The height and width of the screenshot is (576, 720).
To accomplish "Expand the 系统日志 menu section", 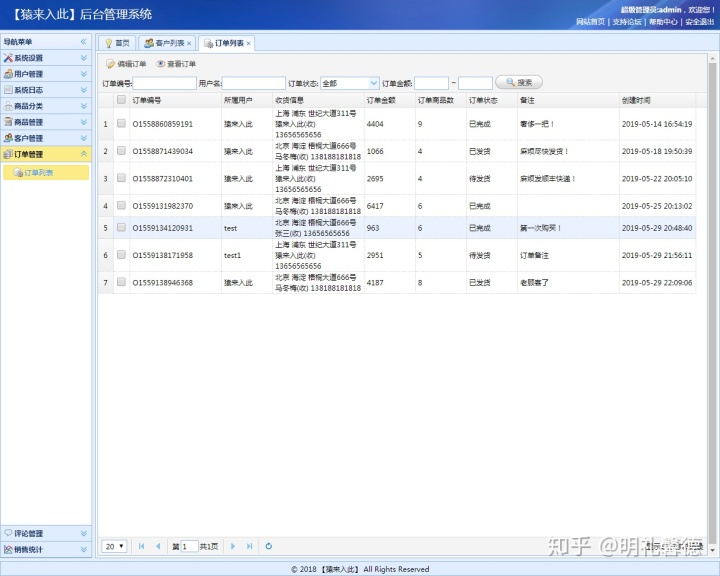I will pos(84,90).
